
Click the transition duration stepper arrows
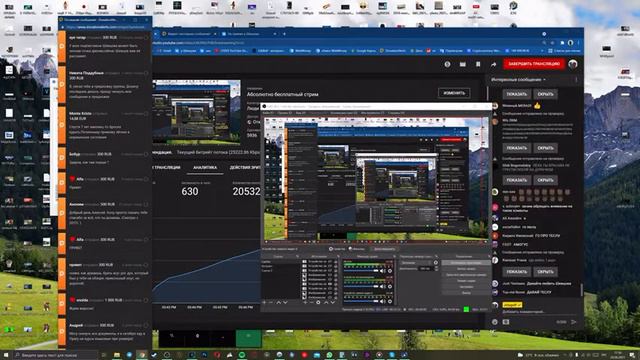436,268
